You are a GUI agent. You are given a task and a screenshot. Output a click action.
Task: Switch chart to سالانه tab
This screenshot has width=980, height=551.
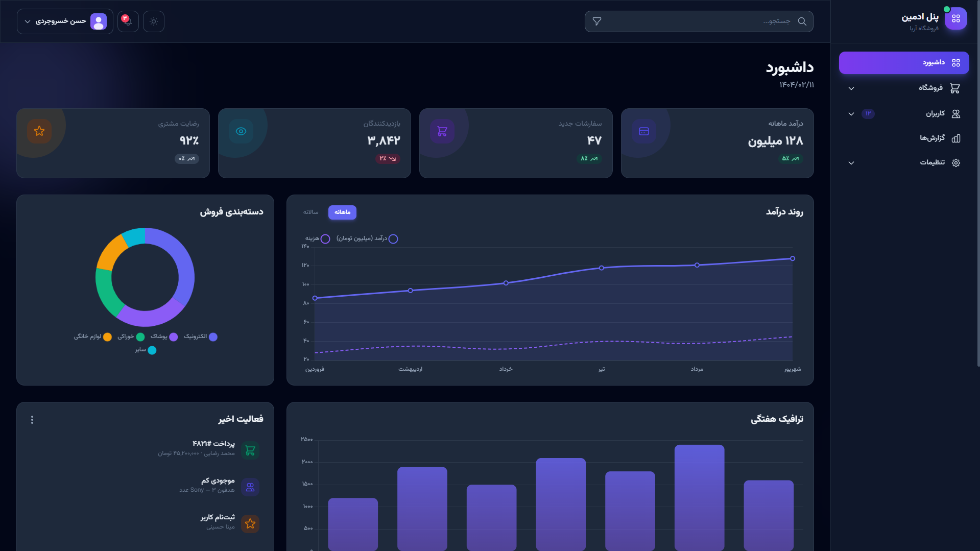310,212
